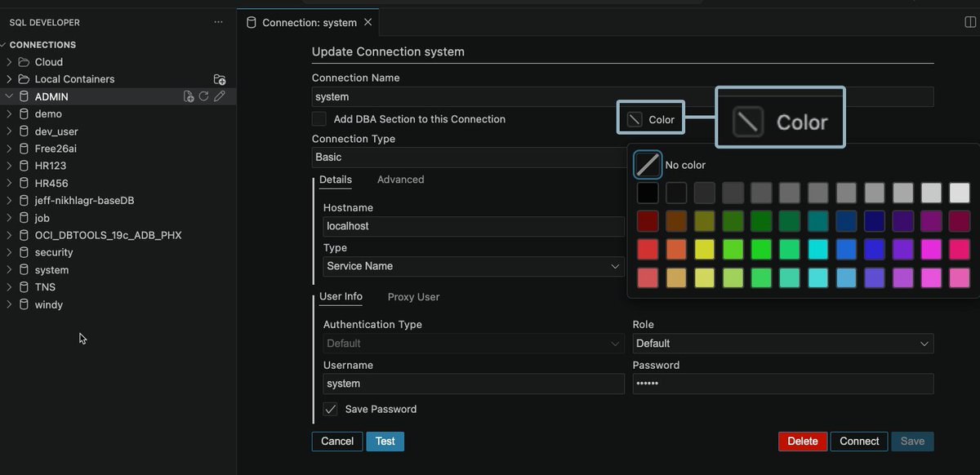Click the database icon next to HR456
Screen dimensions: 980x475
[24, 184]
